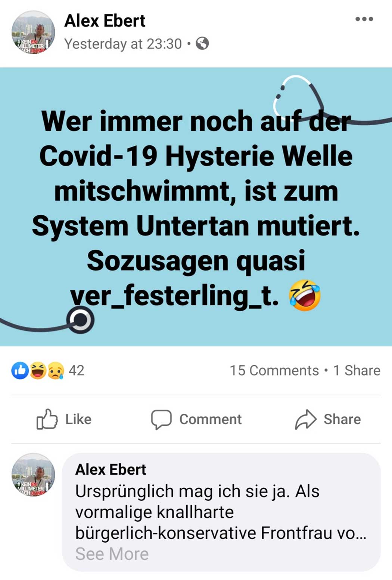Show the 42 reactions count list
Viewport: 392px width, 580px height.
pos(77,370)
